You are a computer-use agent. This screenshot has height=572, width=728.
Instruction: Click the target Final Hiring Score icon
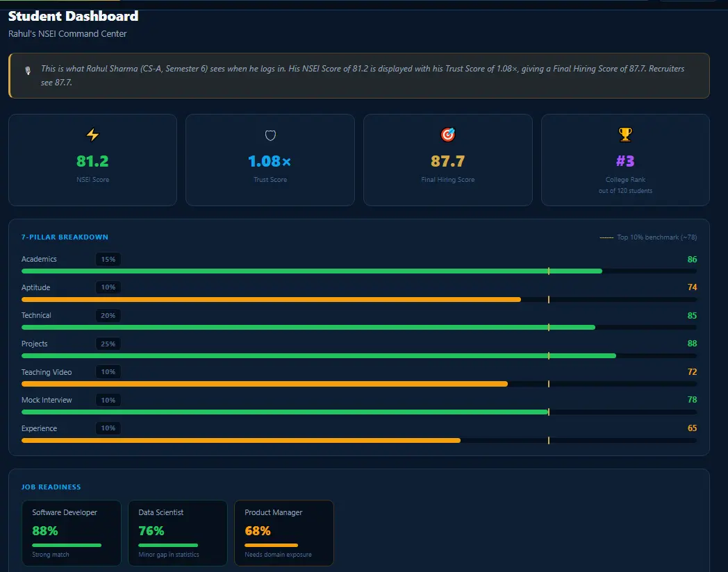click(x=448, y=135)
